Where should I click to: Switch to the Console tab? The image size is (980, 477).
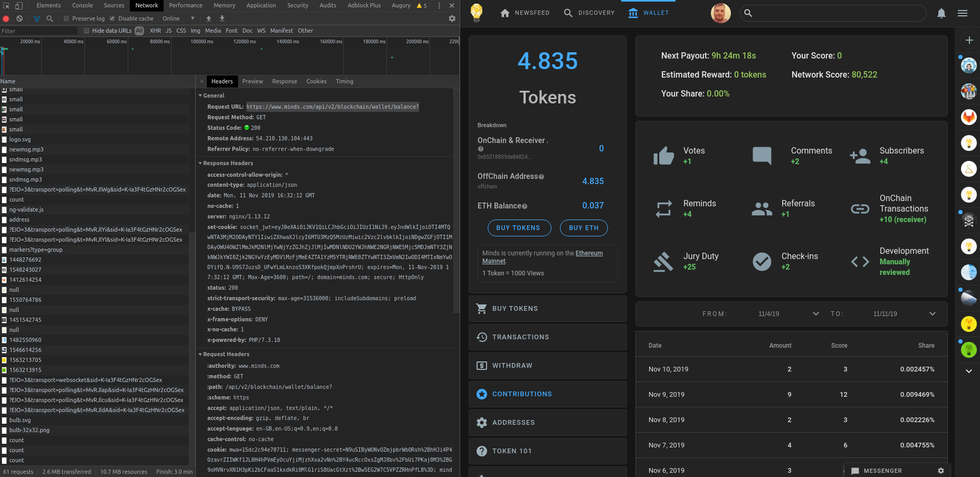(x=82, y=5)
